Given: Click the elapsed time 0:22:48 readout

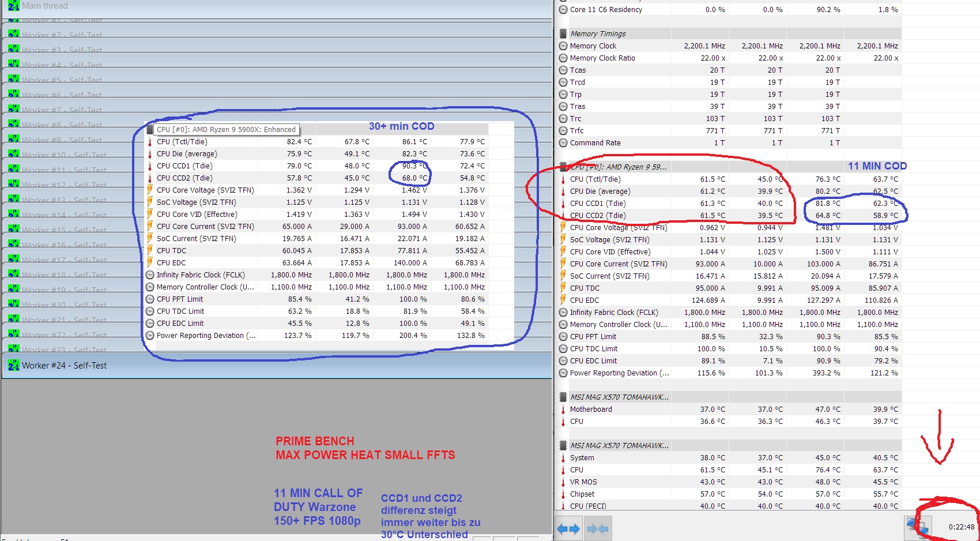Looking at the screenshot, I should click(x=962, y=527).
